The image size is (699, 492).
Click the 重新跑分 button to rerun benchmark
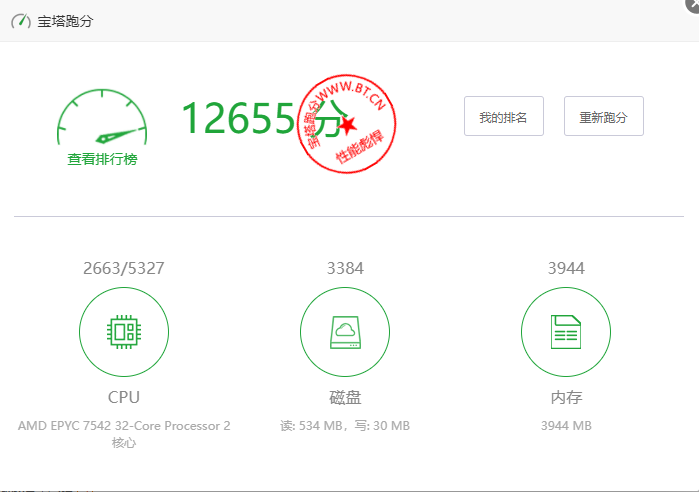pos(604,116)
